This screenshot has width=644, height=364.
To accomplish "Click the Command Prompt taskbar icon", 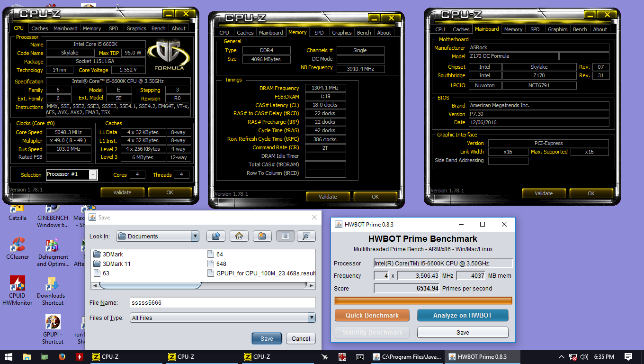I will tap(360, 357).
